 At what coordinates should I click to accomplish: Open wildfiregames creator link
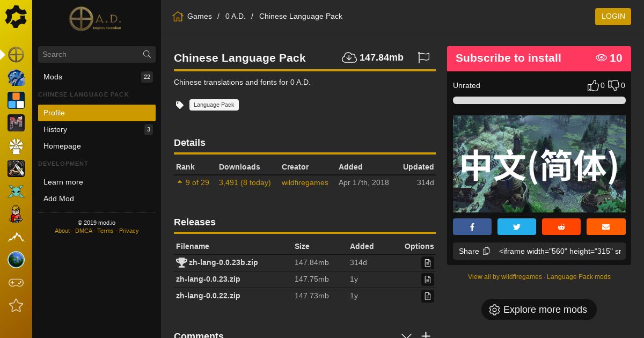click(305, 182)
